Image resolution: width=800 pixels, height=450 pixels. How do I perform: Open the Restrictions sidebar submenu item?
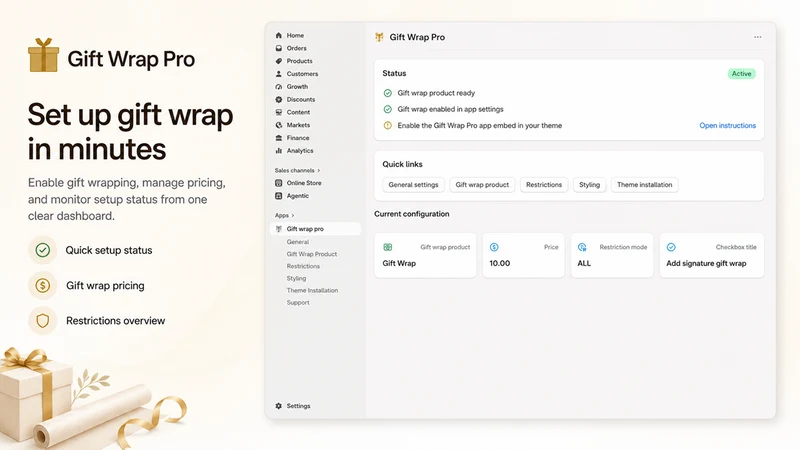[x=303, y=266]
